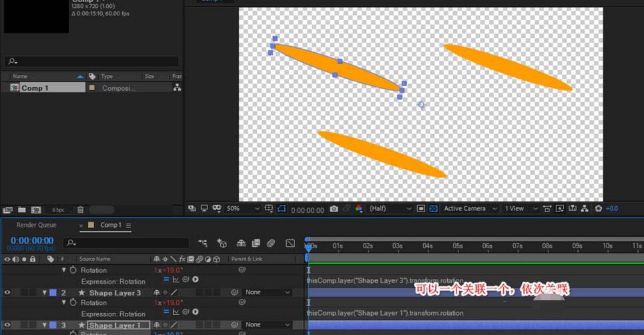Click the trash icon in Project panel
Screen dimensions: 644x335
[x=80, y=210]
